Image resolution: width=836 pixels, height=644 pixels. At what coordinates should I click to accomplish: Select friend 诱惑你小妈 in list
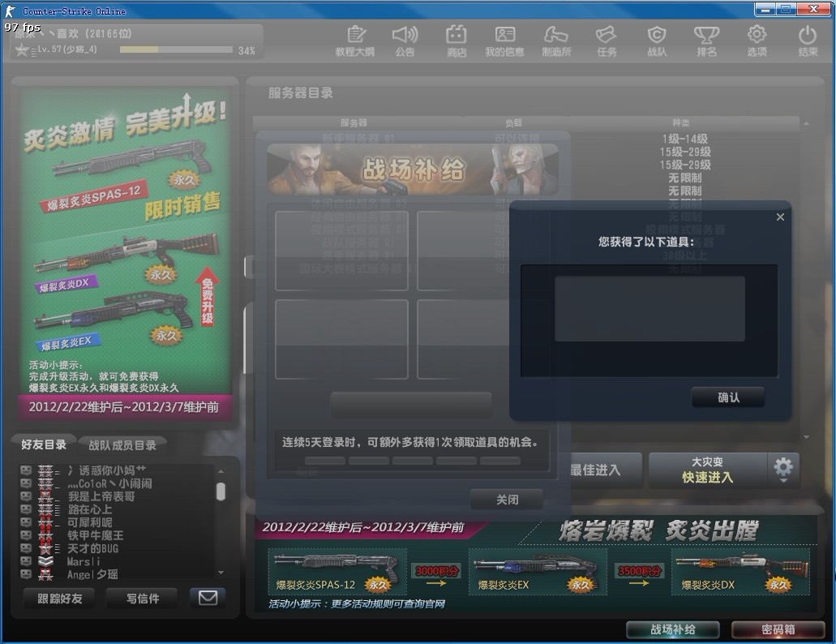pos(116,470)
